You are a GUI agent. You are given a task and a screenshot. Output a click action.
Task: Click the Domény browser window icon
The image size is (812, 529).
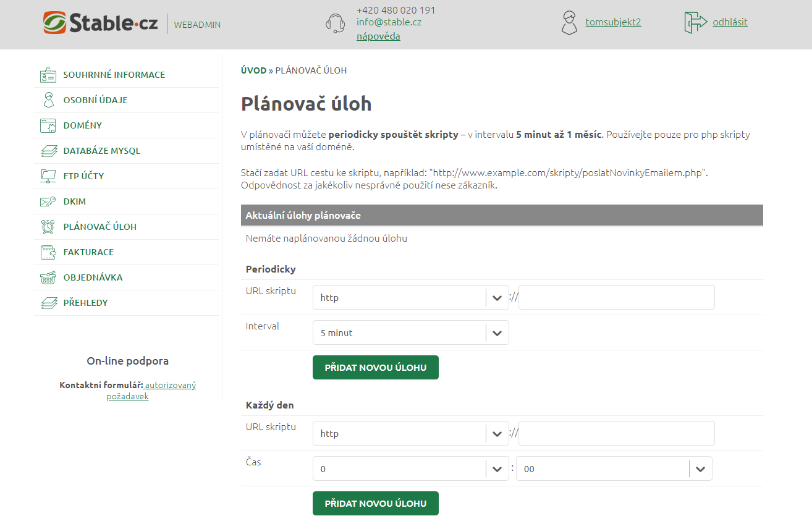(48, 125)
